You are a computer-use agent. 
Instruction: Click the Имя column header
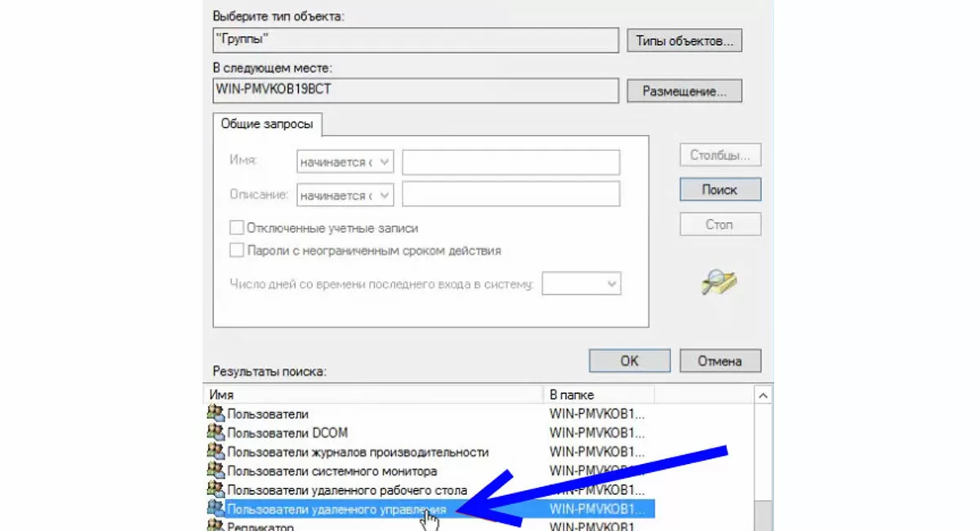point(375,395)
